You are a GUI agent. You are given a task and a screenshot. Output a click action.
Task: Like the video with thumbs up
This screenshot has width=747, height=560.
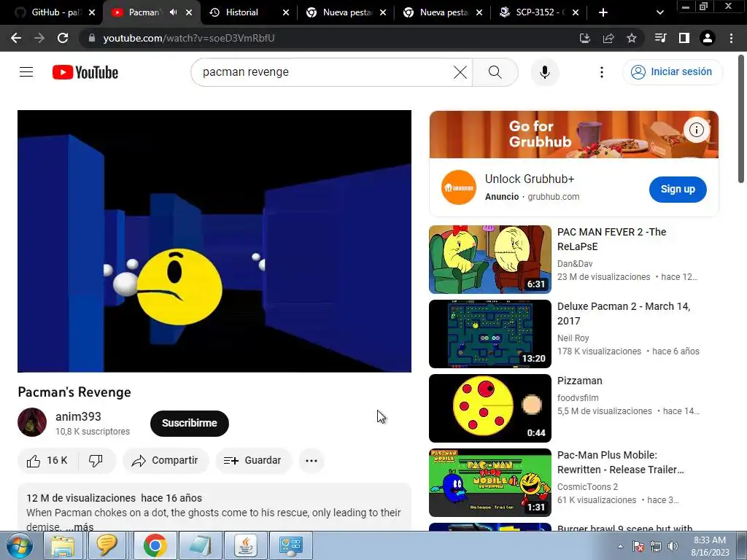coord(47,461)
